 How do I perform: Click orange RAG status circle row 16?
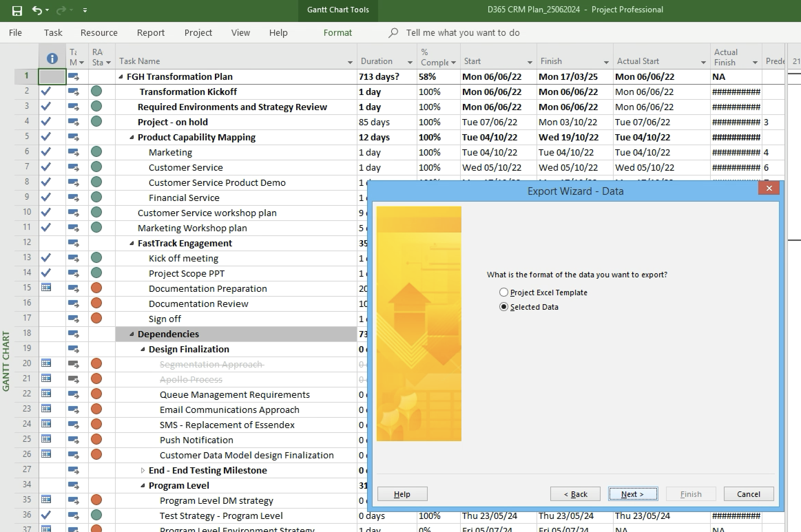(96, 303)
